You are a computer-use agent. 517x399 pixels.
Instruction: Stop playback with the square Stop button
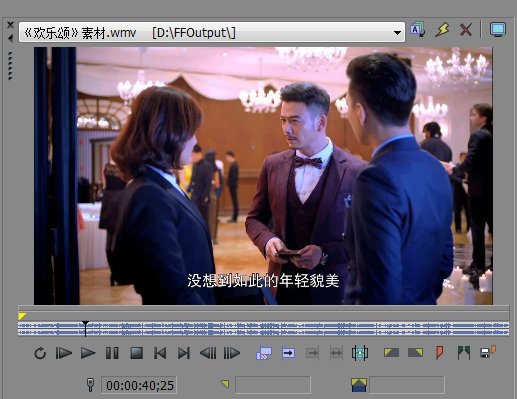coord(137,353)
